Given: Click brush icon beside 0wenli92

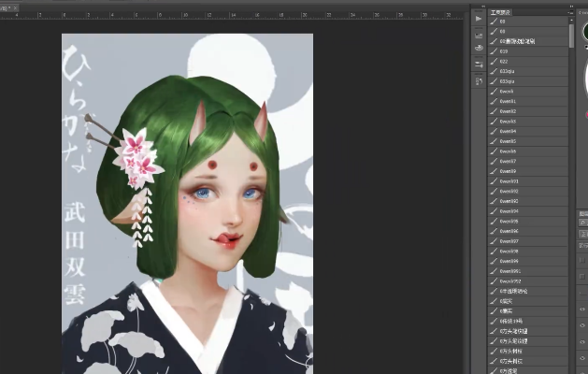Looking at the screenshot, I should [494, 192].
